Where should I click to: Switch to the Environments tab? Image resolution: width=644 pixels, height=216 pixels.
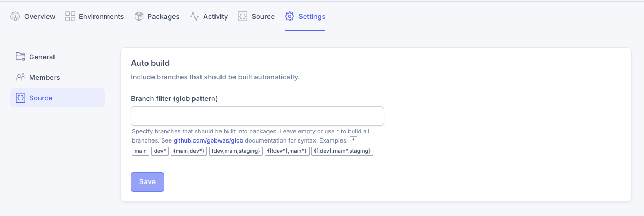[x=95, y=16]
